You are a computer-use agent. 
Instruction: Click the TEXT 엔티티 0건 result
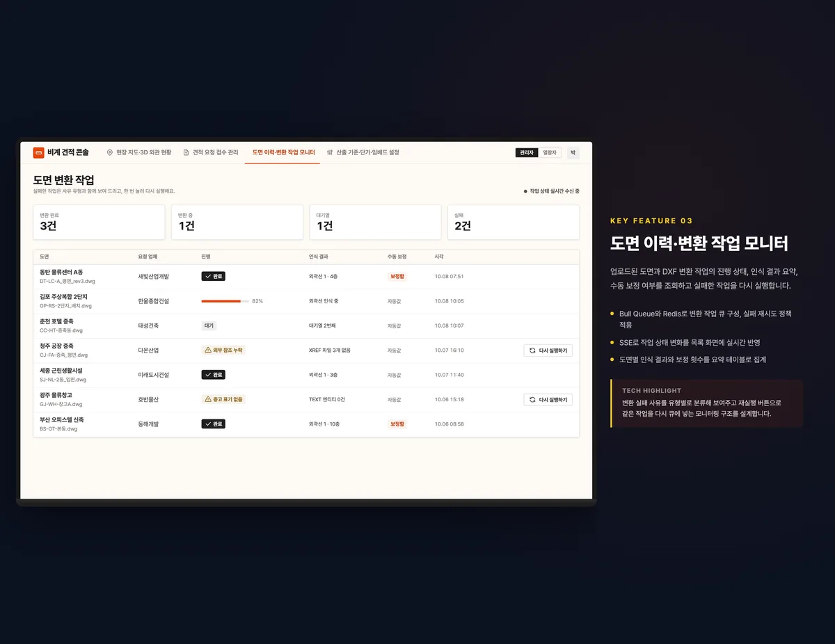[327, 400]
